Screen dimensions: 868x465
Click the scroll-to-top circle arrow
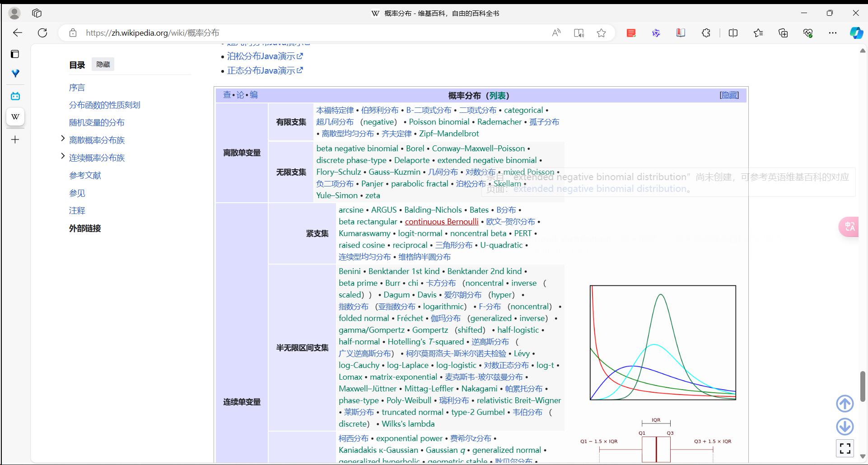[x=845, y=404]
